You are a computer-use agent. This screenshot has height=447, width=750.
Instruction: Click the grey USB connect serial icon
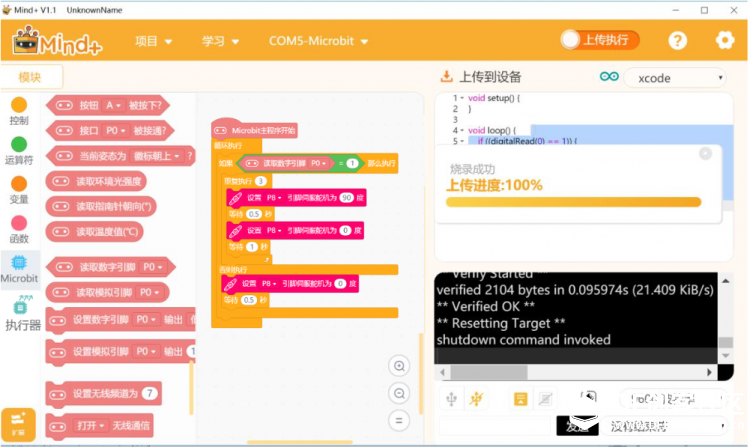tap(451, 398)
